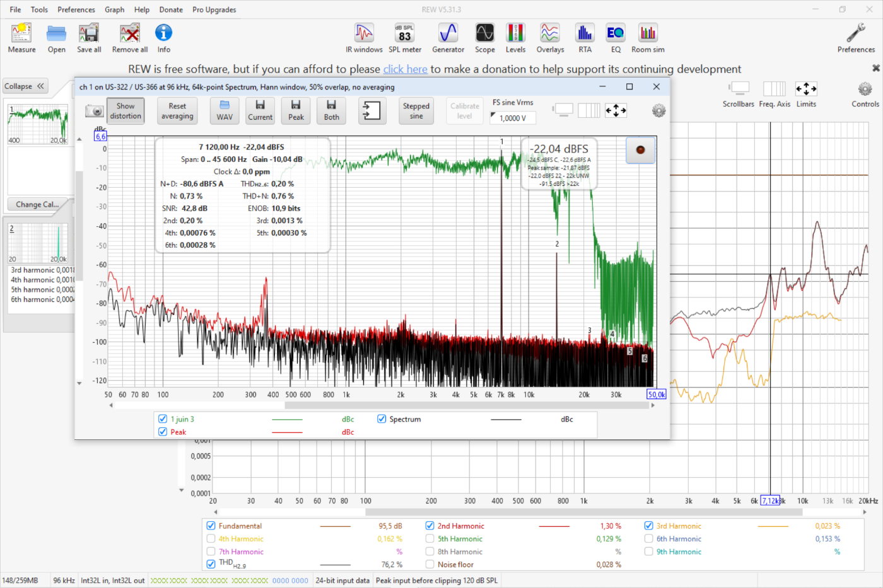Click the Stepped sine button

click(416, 111)
